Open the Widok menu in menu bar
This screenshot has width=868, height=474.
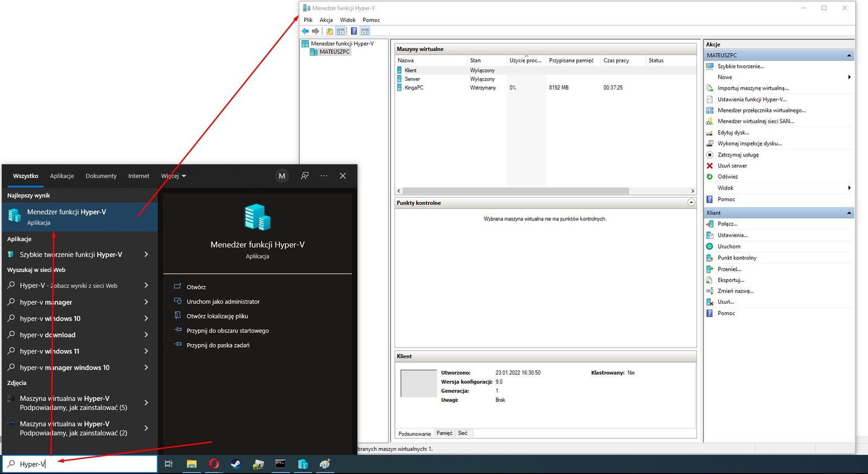tap(348, 20)
